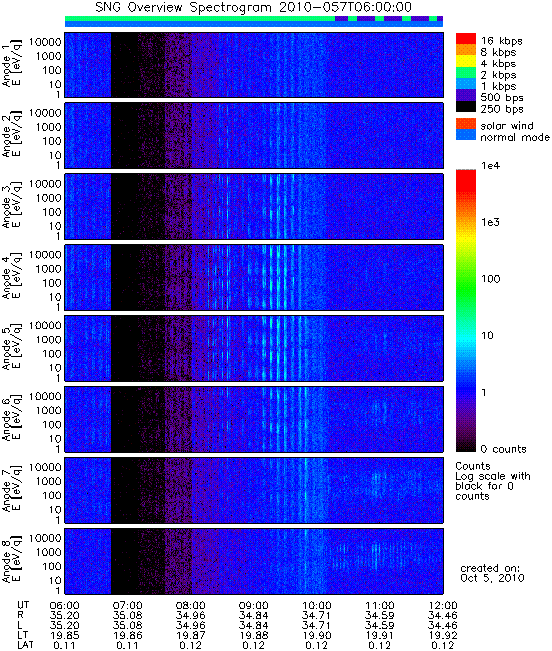Click the created on Oct 5, 2010 text
Viewport: 552px width, 651px height.
(492, 573)
